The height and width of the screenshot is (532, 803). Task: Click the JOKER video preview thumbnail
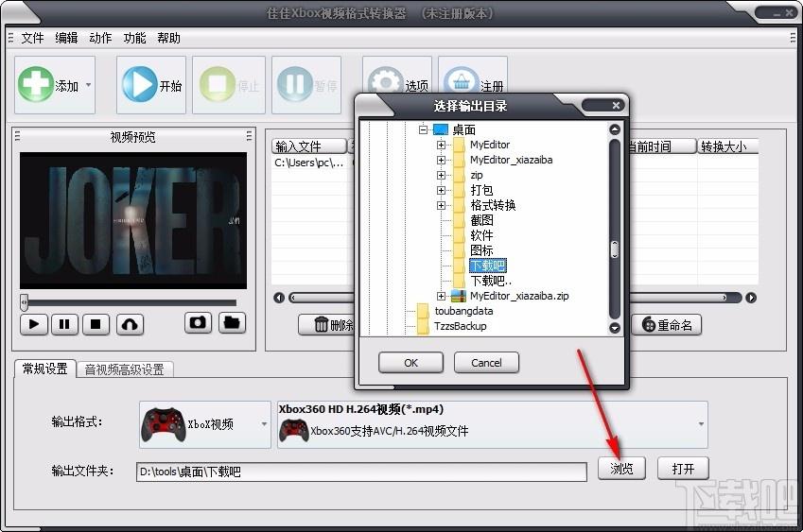pyautogui.click(x=133, y=220)
